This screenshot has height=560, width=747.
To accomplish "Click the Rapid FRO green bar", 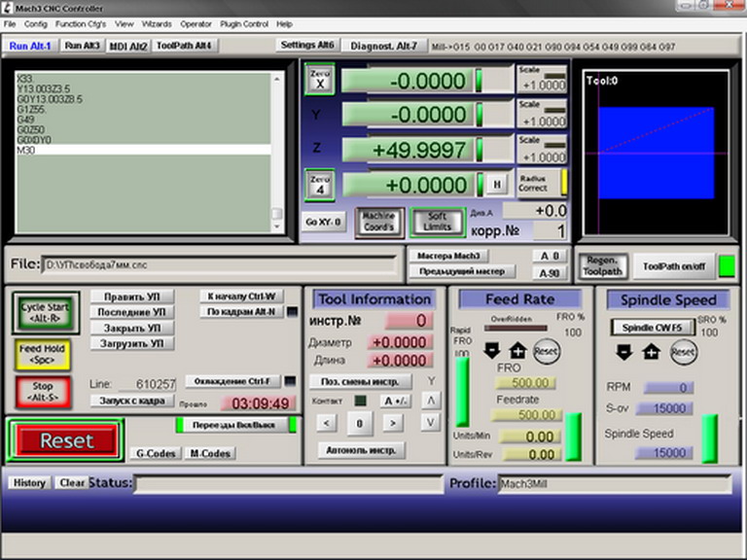I will (x=462, y=392).
